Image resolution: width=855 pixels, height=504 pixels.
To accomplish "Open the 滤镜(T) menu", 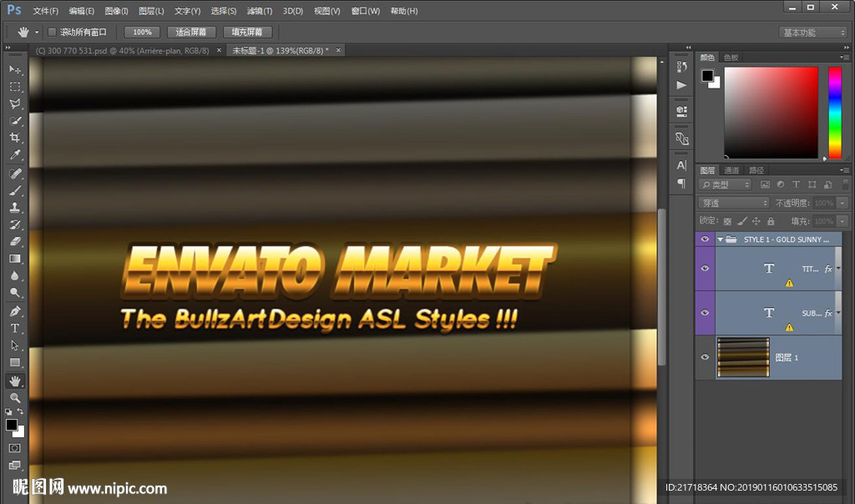I will pos(260,11).
